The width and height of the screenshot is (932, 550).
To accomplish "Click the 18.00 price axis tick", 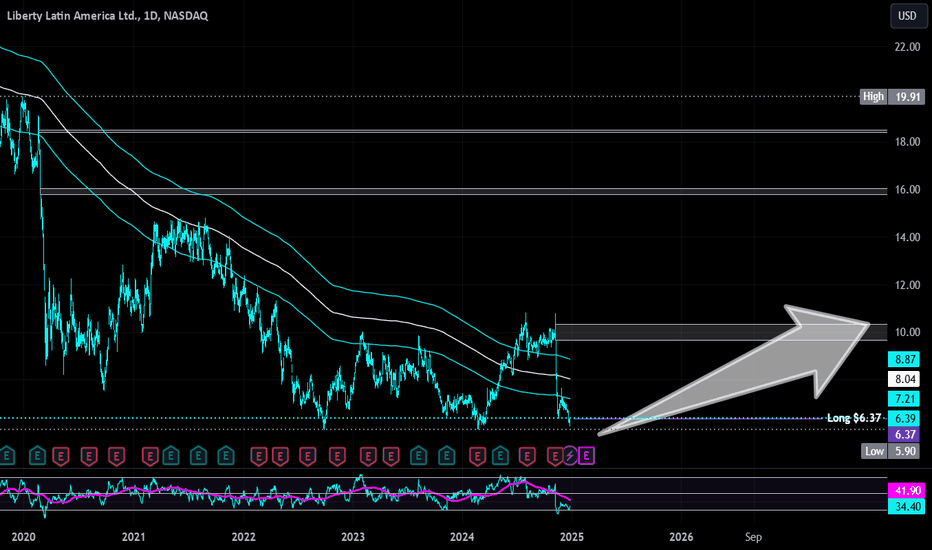I will coord(907,142).
